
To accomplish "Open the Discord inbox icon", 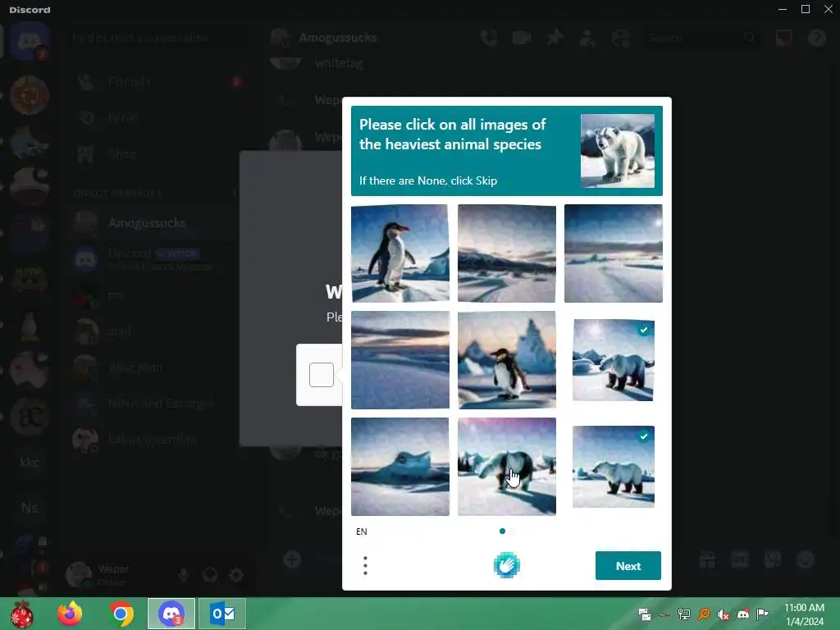I will click(x=783, y=38).
